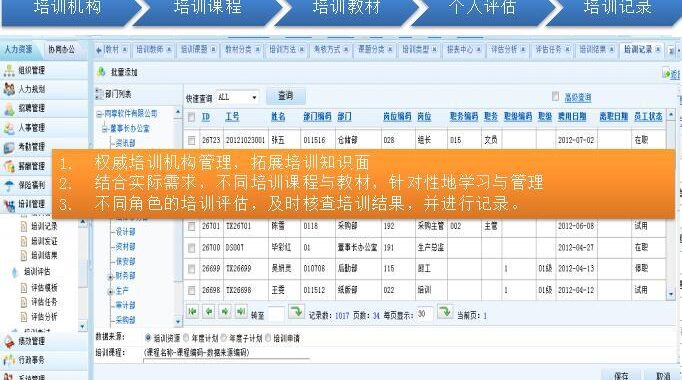Open 人事管理 sidebar icon

[x=9, y=128]
